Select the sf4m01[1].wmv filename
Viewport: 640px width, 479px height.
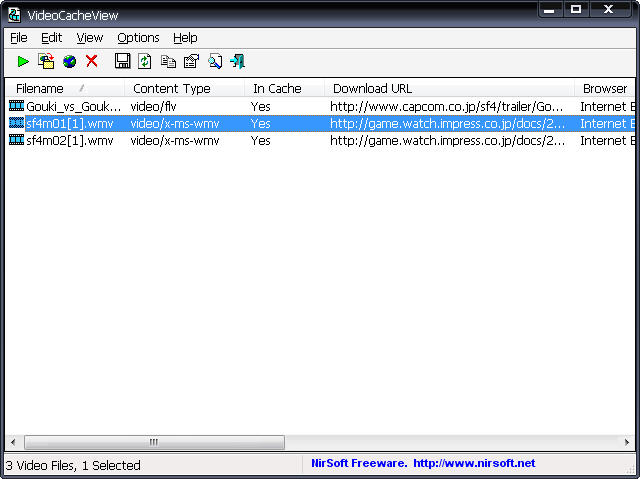(x=70, y=123)
